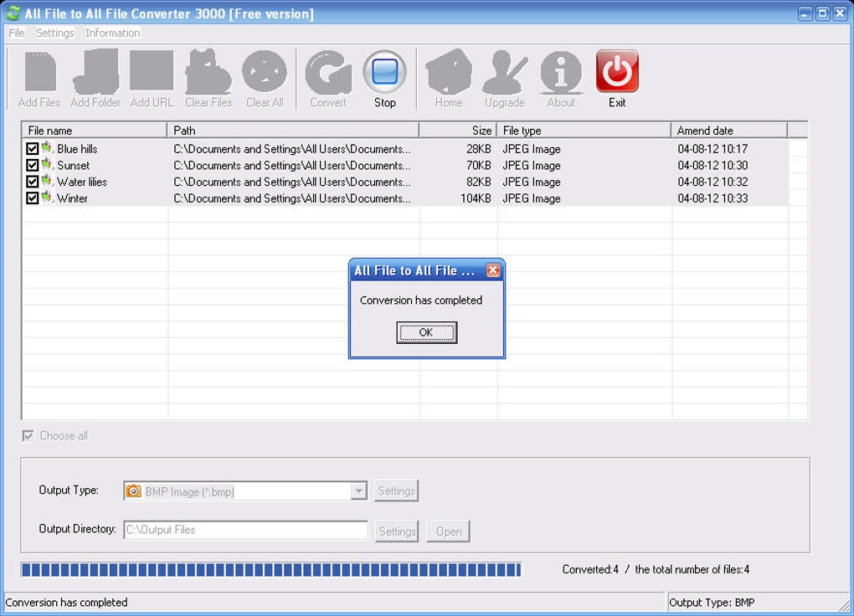Expand the Output Type dropdown arrow

pyautogui.click(x=358, y=490)
